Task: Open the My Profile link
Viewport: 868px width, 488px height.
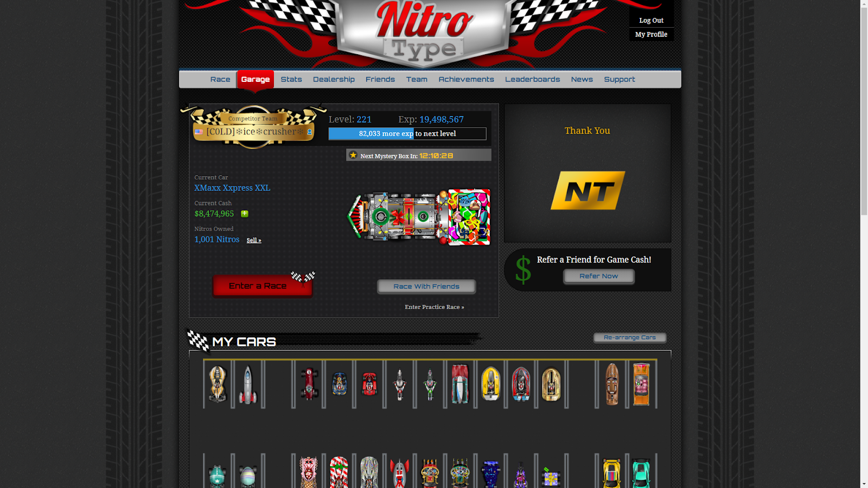Action: 651,34
